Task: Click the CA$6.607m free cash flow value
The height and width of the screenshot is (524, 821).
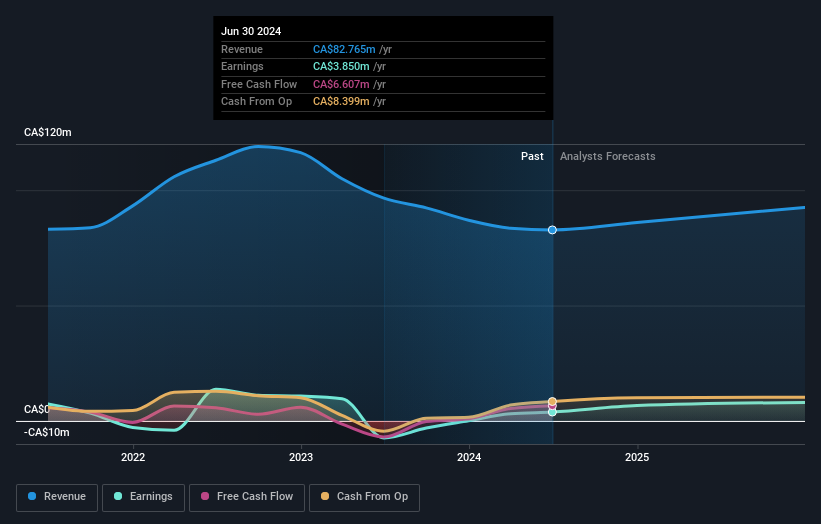Action: (x=341, y=84)
